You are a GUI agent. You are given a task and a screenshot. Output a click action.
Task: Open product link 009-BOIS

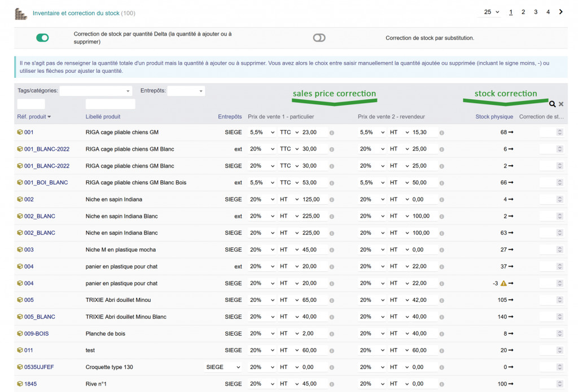coord(36,334)
